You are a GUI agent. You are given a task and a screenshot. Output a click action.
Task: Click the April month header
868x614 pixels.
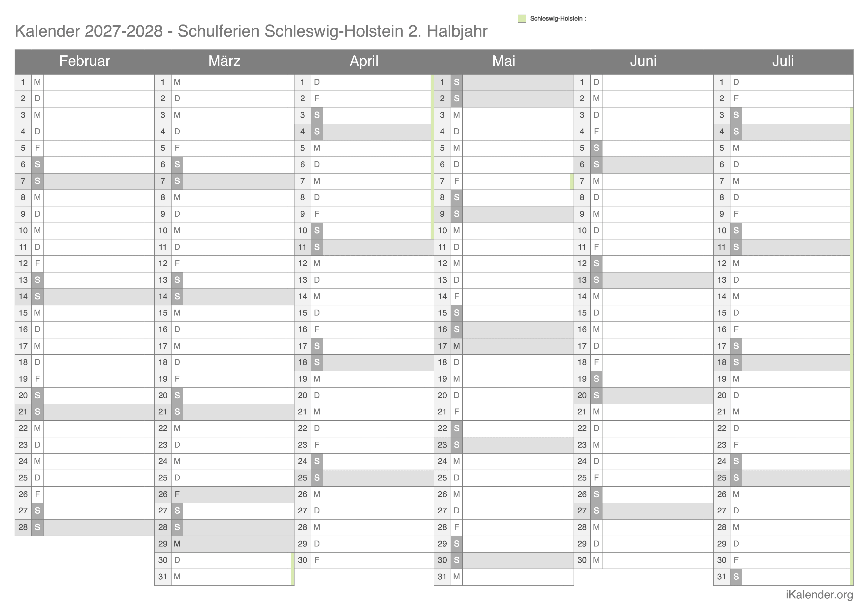click(364, 61)
